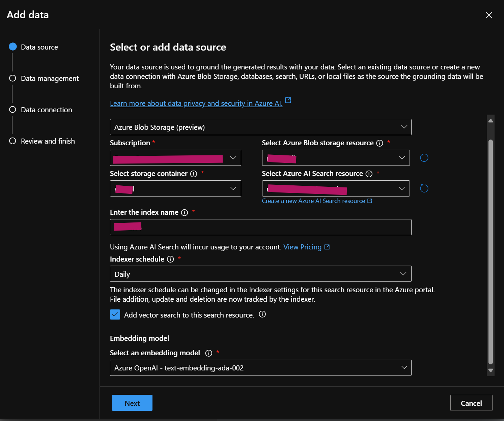Image resolution: width=504 pixels, height=421 pixels.
Task: Open the embedding model dropdown
Action: 261,368
